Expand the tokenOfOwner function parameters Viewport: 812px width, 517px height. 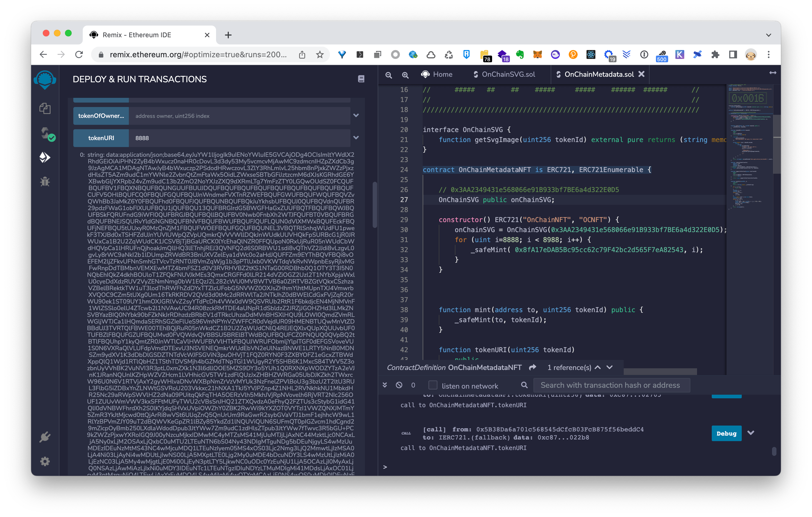pos(356,115)
